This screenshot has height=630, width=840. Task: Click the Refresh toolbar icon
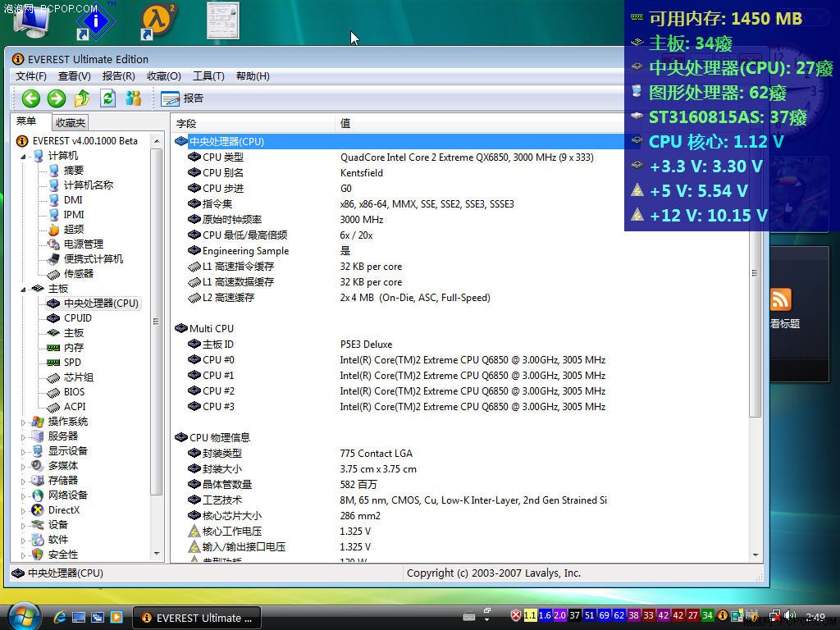pyautogui.click(x=107, y=98)
